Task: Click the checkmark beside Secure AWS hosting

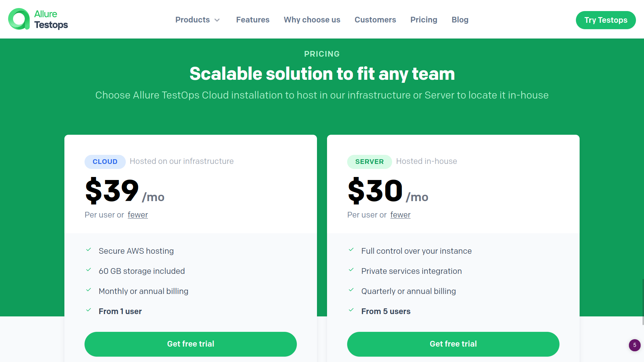Action: click(x=89, y=250)
